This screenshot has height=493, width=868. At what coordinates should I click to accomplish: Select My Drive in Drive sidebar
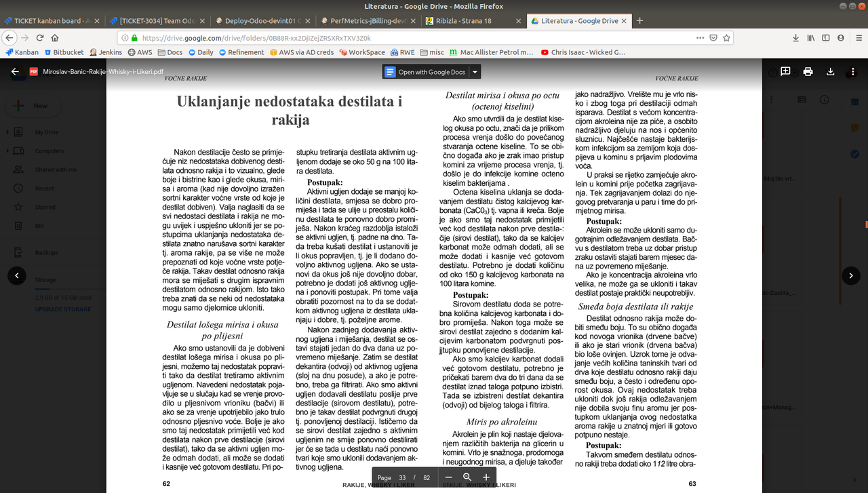tap(47, 132)
